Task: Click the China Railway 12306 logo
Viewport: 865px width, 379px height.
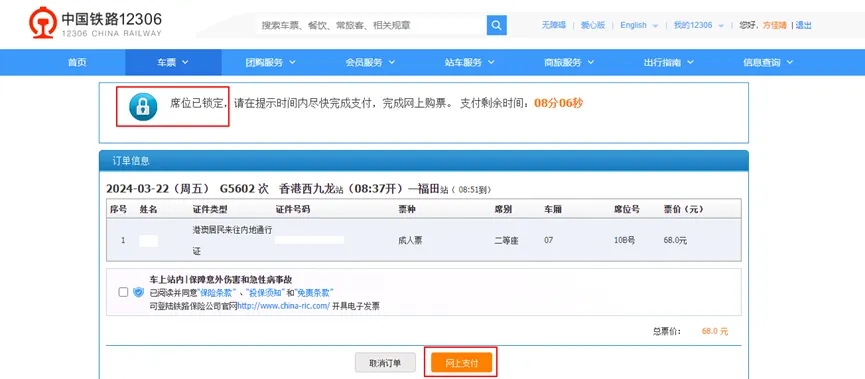Action: coord(95,24)
